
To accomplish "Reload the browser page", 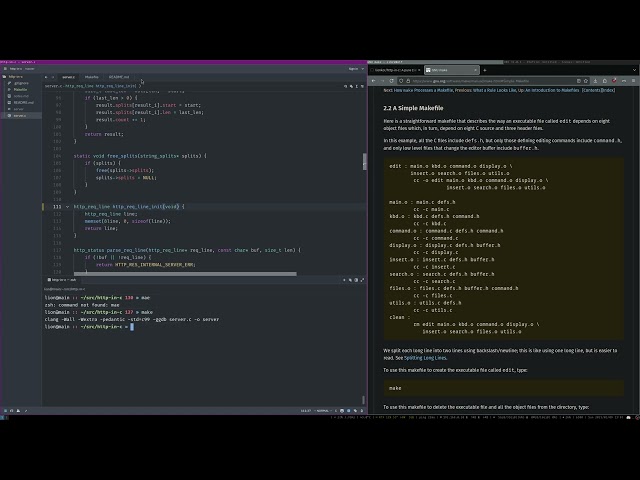I will pos(391,81).
